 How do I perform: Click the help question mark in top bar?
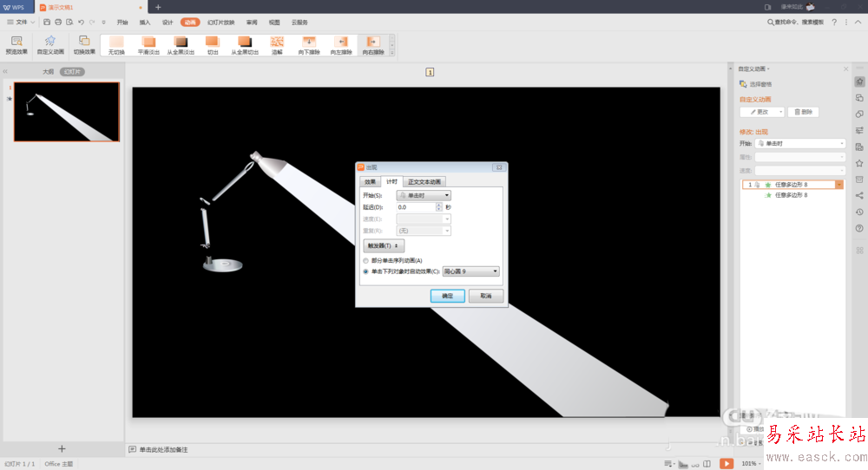tap(834, 23)
